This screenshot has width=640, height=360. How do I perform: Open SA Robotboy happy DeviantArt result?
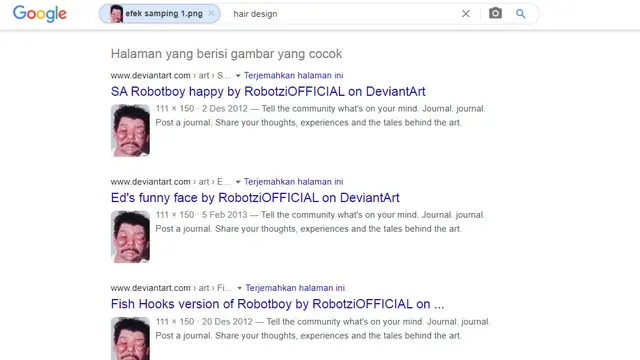(x=268, y=91)
